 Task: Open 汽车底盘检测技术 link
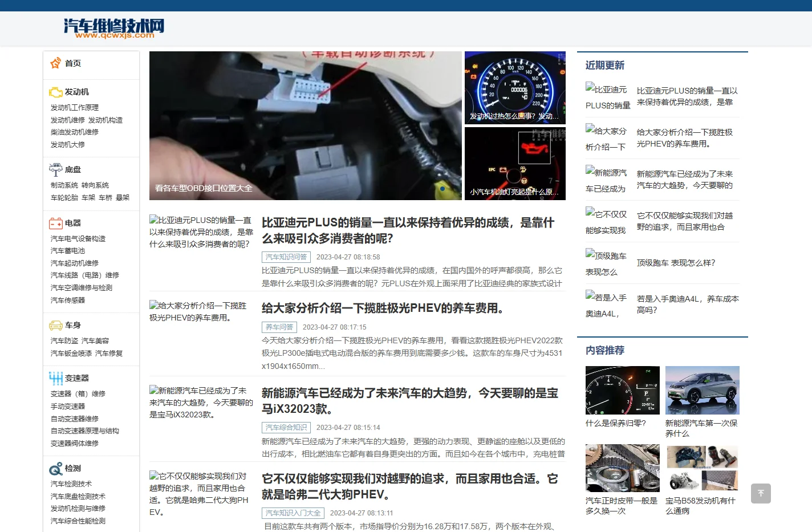click(x=78, y=497)
